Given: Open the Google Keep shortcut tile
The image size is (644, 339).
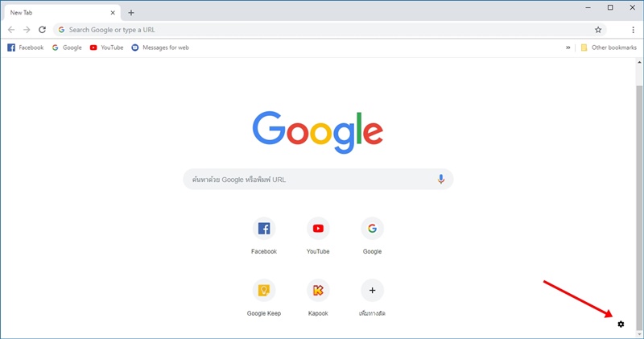Looking at the screenshot, I should pyautogui.click(x=264, y=297).
